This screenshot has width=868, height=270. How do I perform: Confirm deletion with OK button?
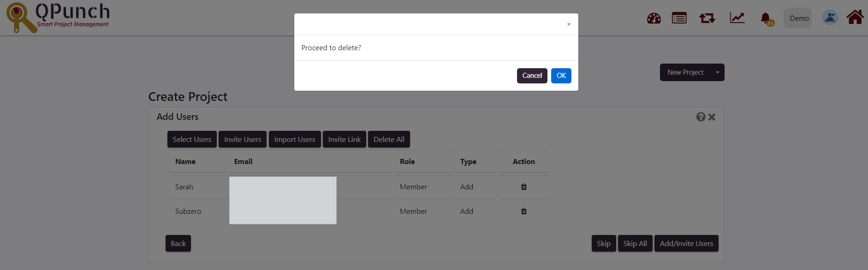(561, 76)
